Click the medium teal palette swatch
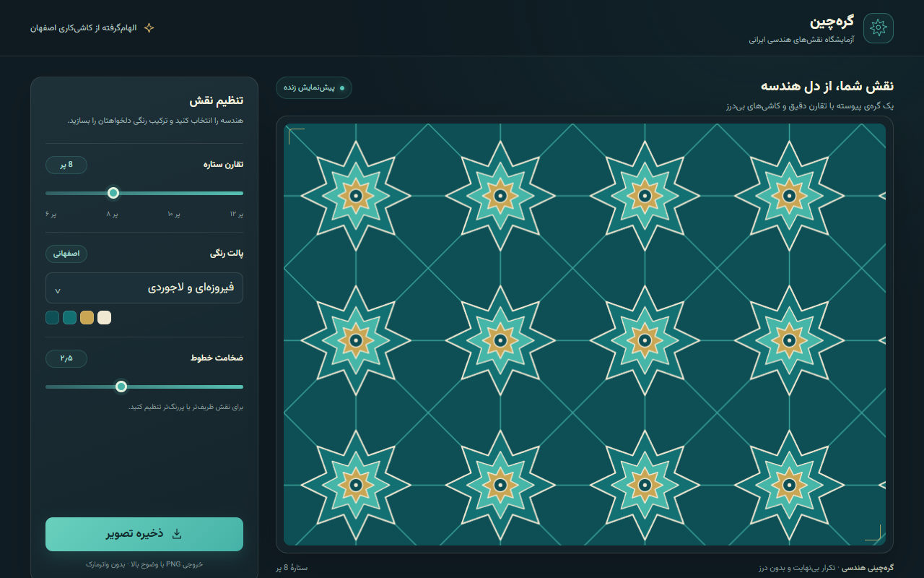 click(x=69, y=317)
